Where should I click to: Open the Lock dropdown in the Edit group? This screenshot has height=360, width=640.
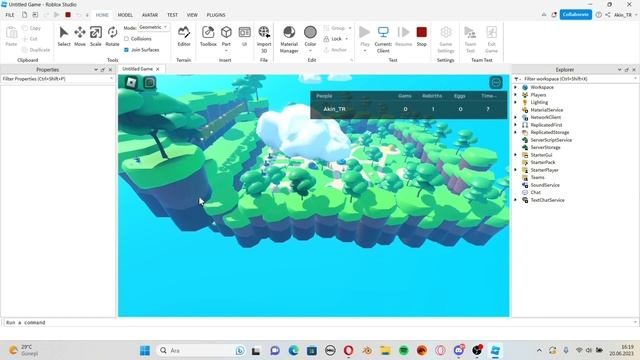pos(347,39)
